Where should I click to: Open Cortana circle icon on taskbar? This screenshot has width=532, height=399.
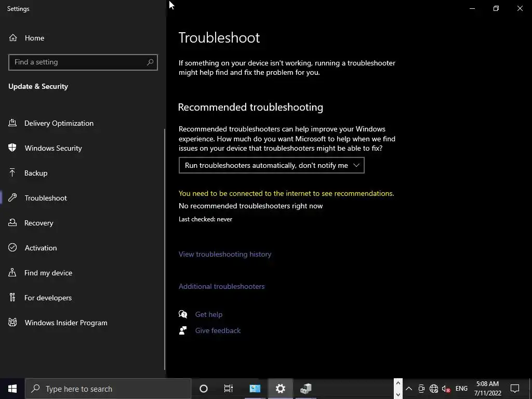pos(204,389)
